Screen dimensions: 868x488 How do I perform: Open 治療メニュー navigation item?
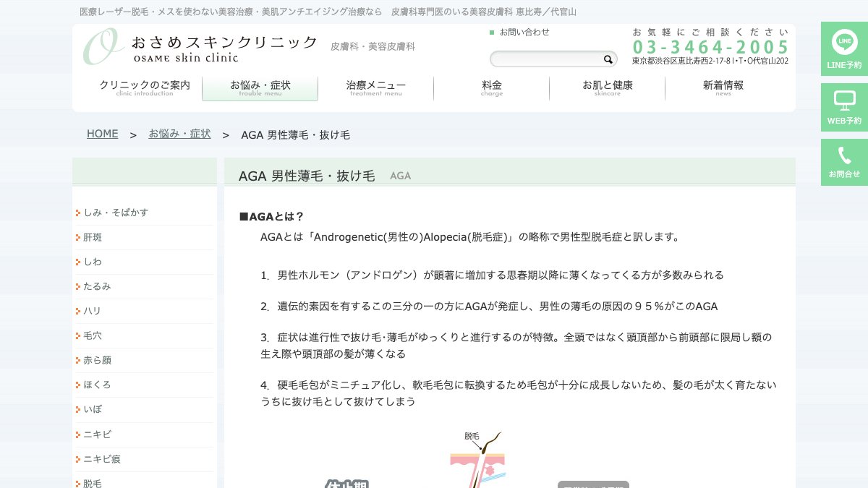click(x=376, y=88)
